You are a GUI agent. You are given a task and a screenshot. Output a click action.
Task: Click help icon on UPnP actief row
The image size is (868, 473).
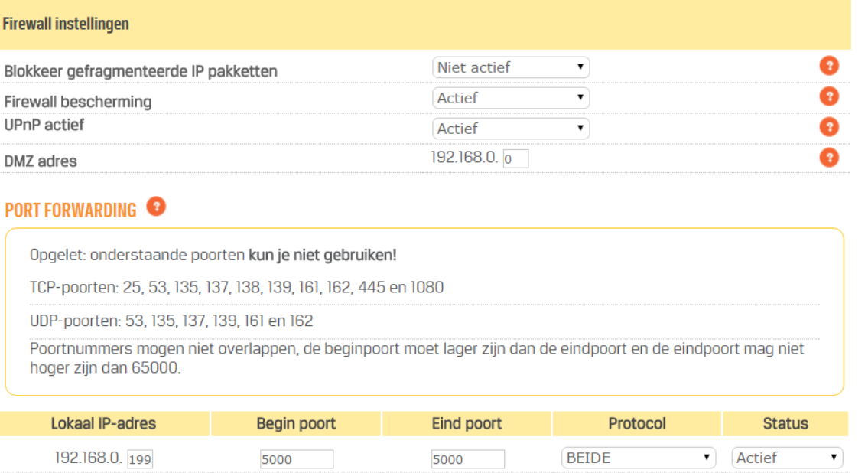click(828, 127)
